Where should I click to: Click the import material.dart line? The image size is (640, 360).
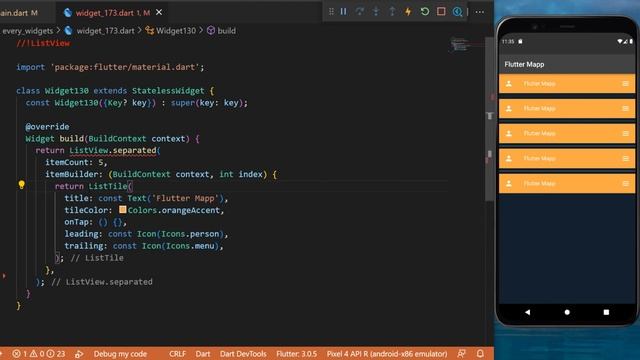click(110, 67)
